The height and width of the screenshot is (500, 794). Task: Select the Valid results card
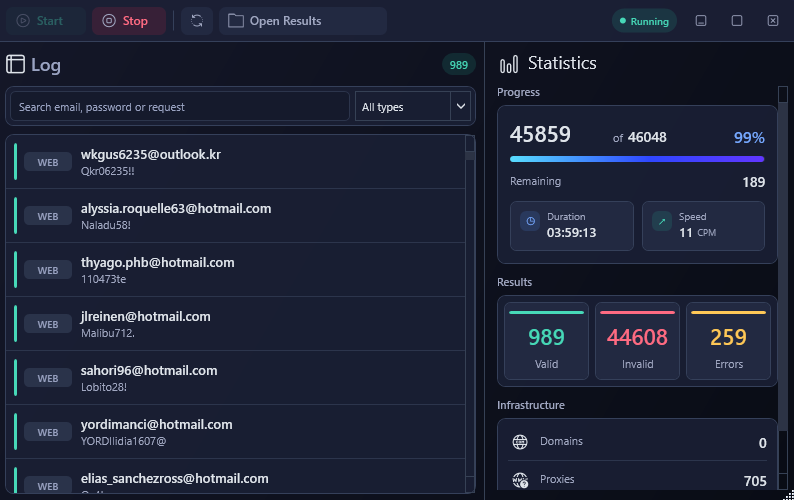tap(546, 341)
